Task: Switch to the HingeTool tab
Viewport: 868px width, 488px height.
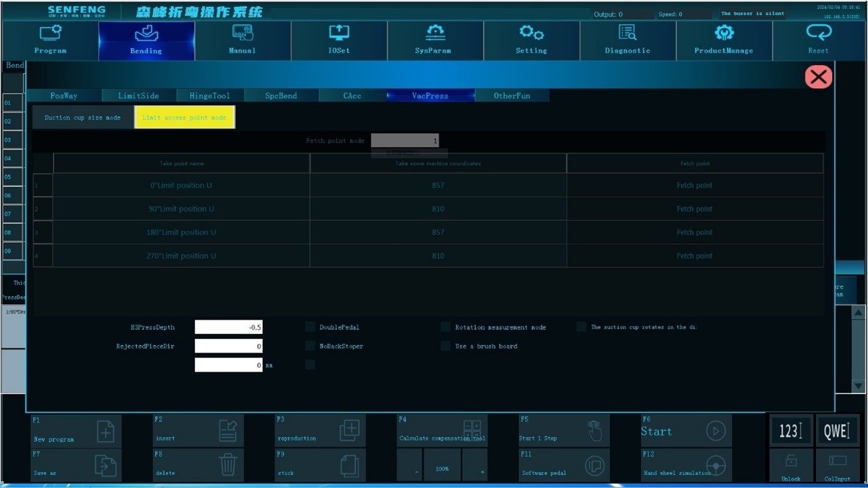Action: point(210,96)
